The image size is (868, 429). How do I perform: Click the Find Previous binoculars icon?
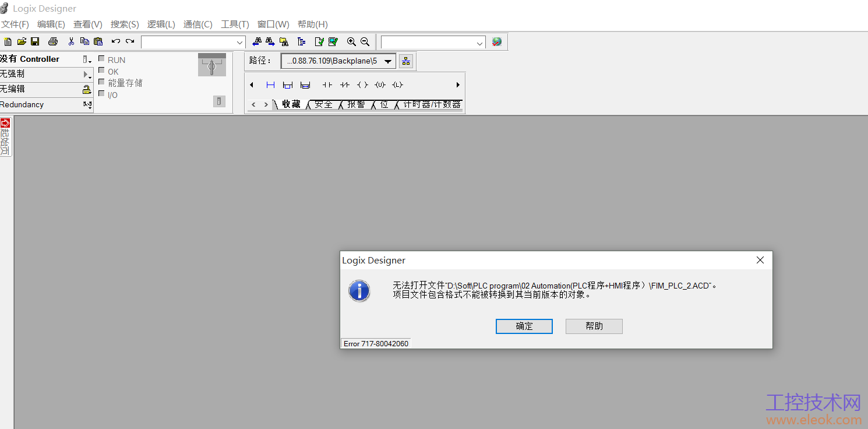(x=257, y=41)
